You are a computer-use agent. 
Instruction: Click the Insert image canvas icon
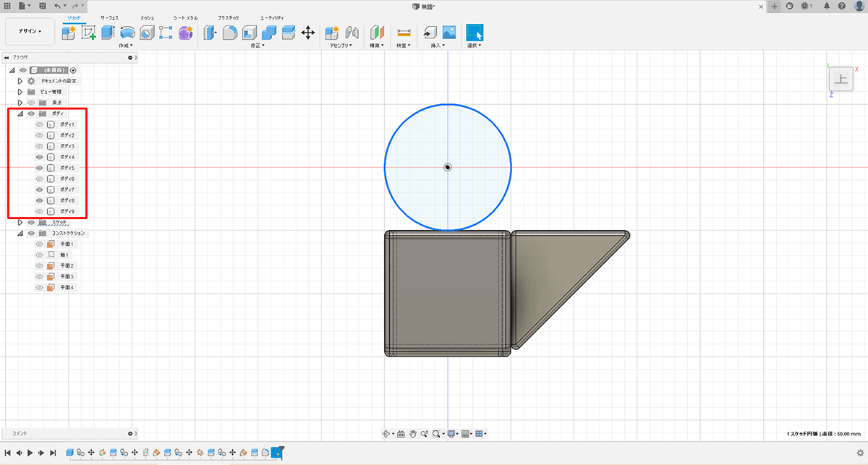[x=449, y=33]
